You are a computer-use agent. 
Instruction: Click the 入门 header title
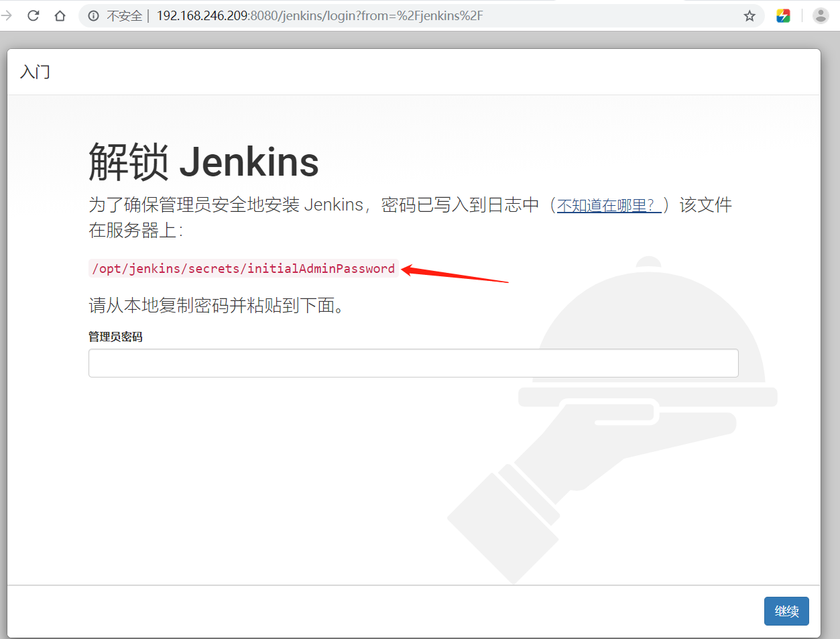(x=36, y=72)
